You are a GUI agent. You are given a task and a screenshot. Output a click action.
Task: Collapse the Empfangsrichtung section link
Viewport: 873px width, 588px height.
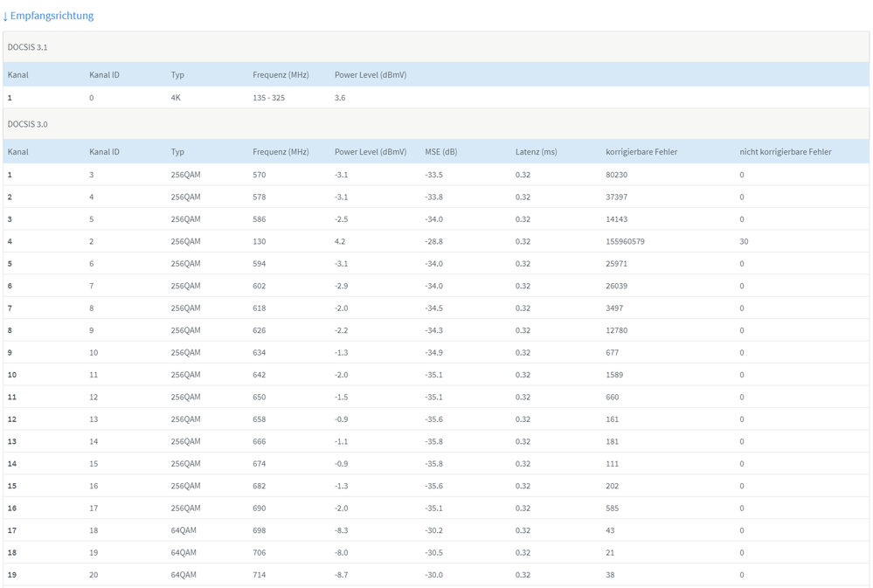(48, 16)
